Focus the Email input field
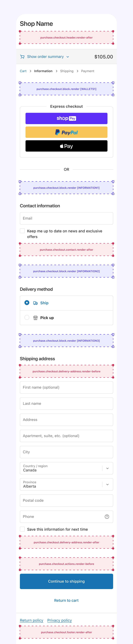This screenshot has width=133, height=644. [x=66, y=218]
